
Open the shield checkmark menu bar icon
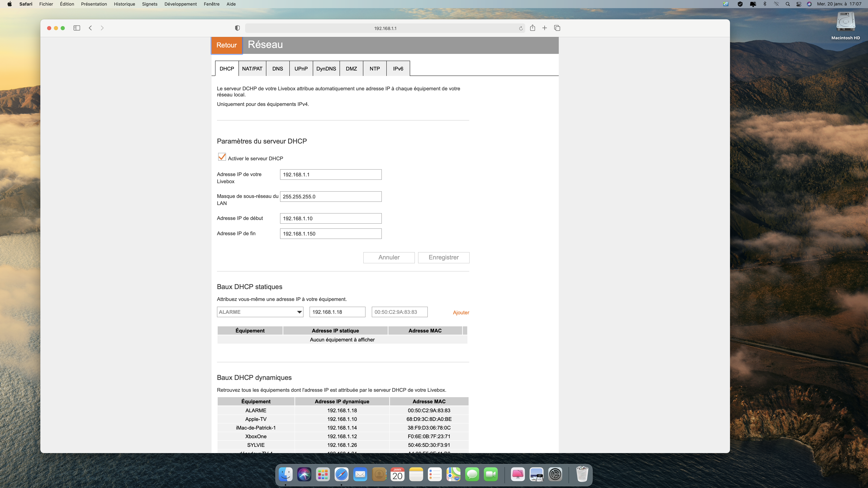point(740,4)
